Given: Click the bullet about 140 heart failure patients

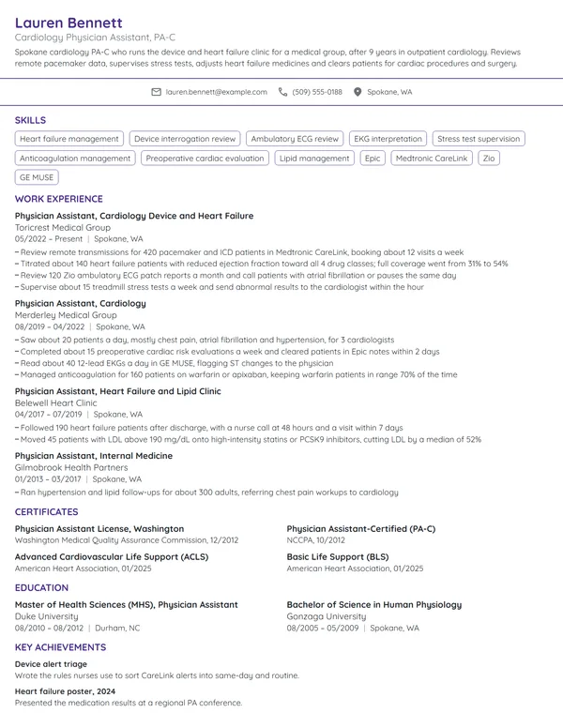Looking at the screenshot, I should 262,264.
